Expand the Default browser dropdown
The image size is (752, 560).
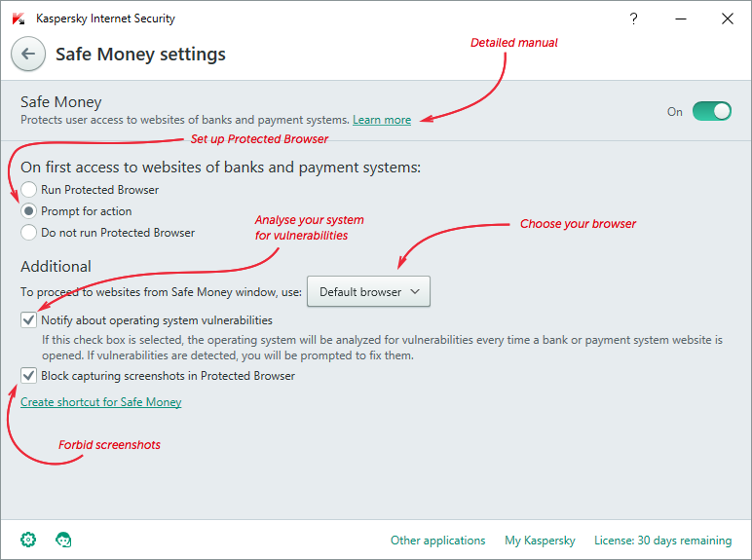point(368,291)
